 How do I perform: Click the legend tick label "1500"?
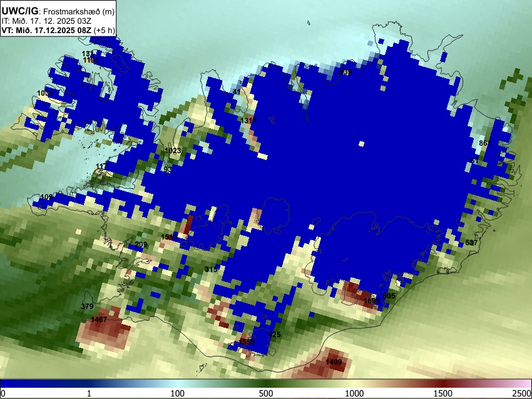443,393
